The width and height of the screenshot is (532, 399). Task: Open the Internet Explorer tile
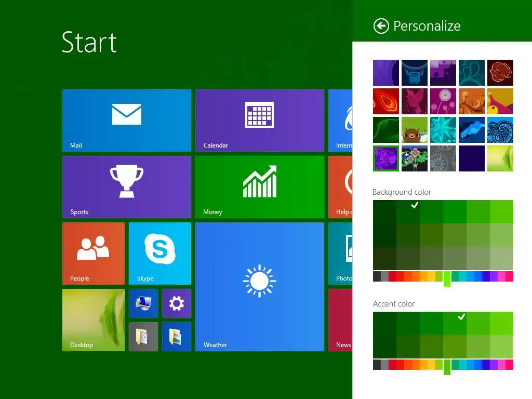tap(340, 121)
